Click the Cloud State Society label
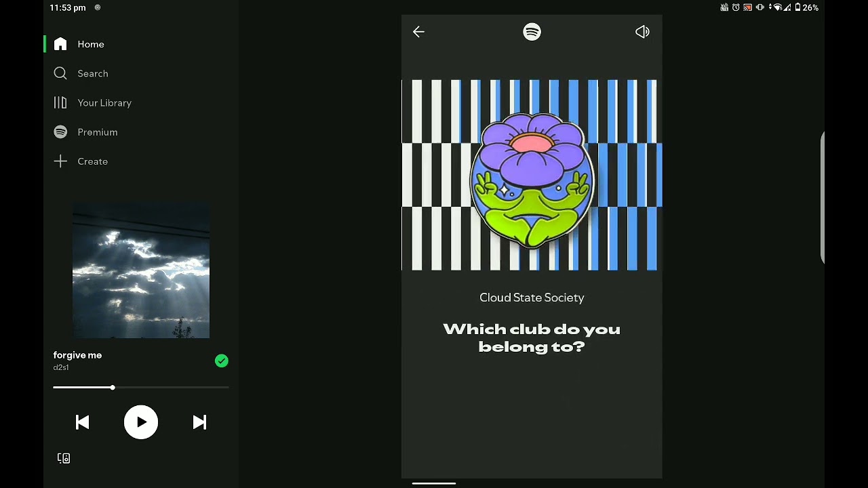 (532, 298)
